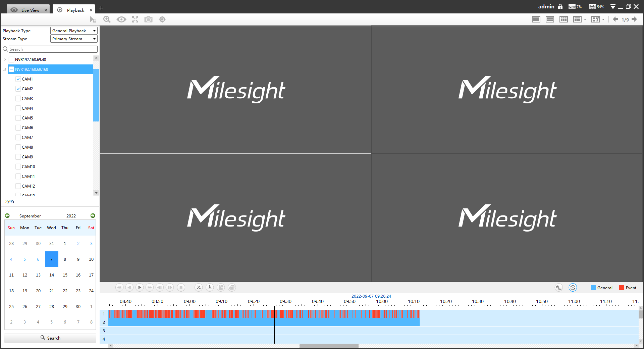Open the Playback Type dropdown
Screen dimensions: 644x349
tap(74, 31)
